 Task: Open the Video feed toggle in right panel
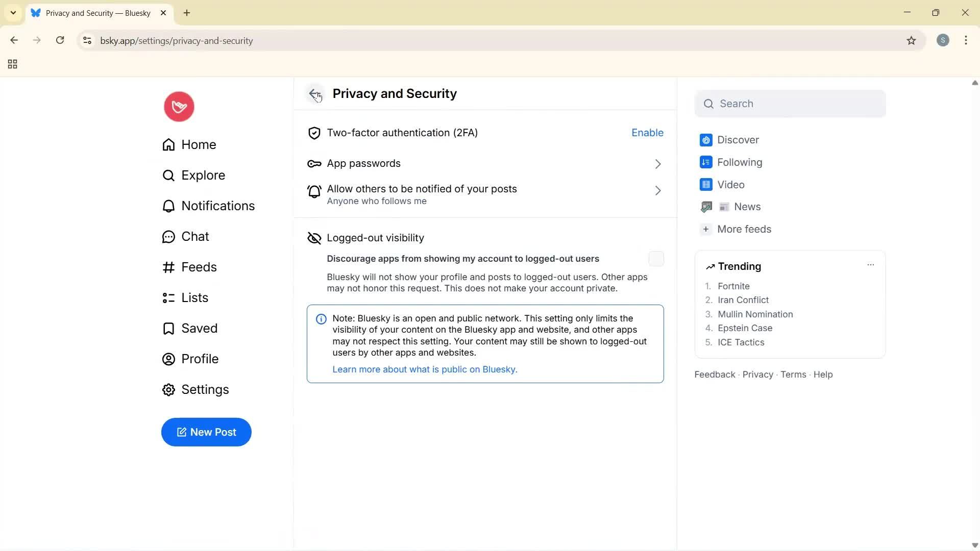point(731,184)
